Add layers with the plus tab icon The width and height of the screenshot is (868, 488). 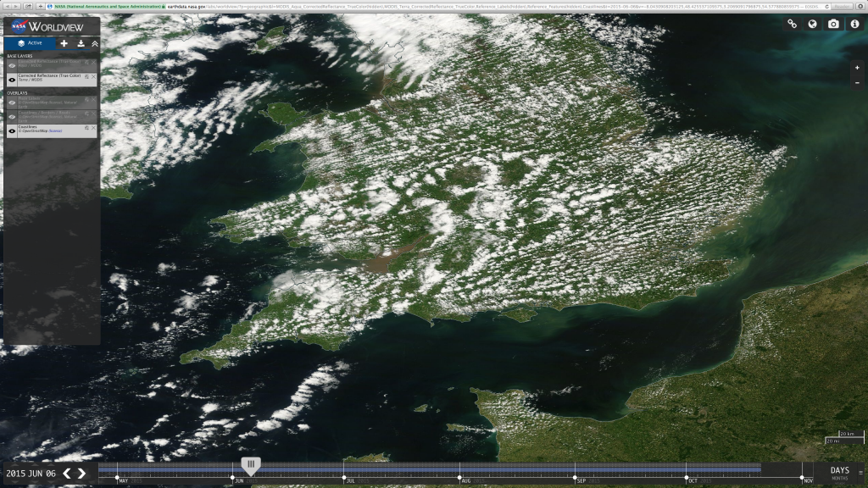pos(64,43)
